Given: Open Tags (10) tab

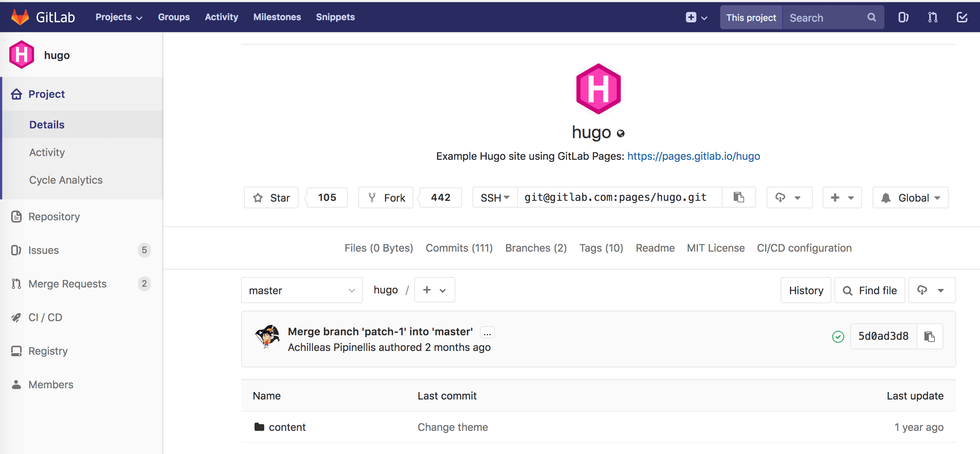Looking at the screenshot, I should click(601, 248).
